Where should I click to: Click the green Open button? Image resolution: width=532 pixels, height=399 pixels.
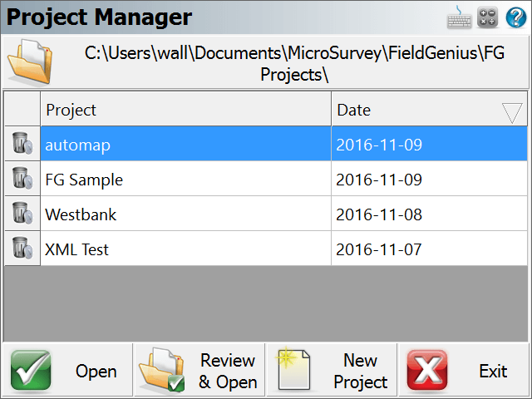coord(67,370)
